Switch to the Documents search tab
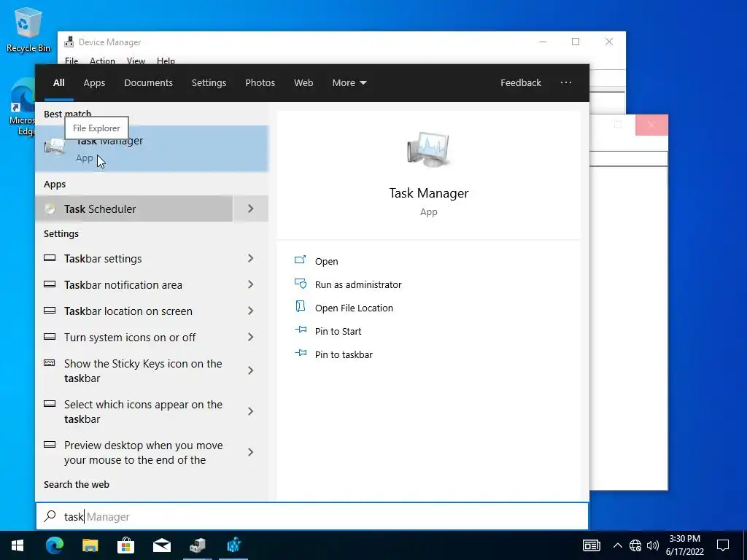The image size is (747, 560). pos(148,83)
